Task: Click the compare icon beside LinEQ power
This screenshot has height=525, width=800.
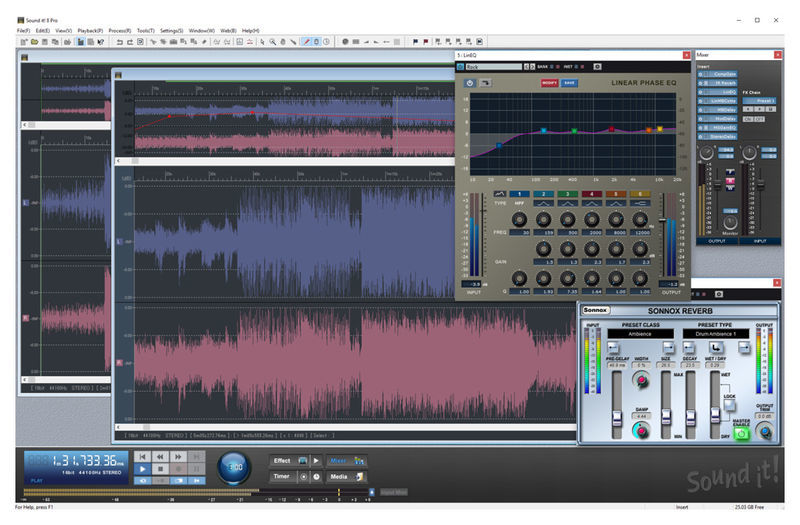Action: click(486, 83)
